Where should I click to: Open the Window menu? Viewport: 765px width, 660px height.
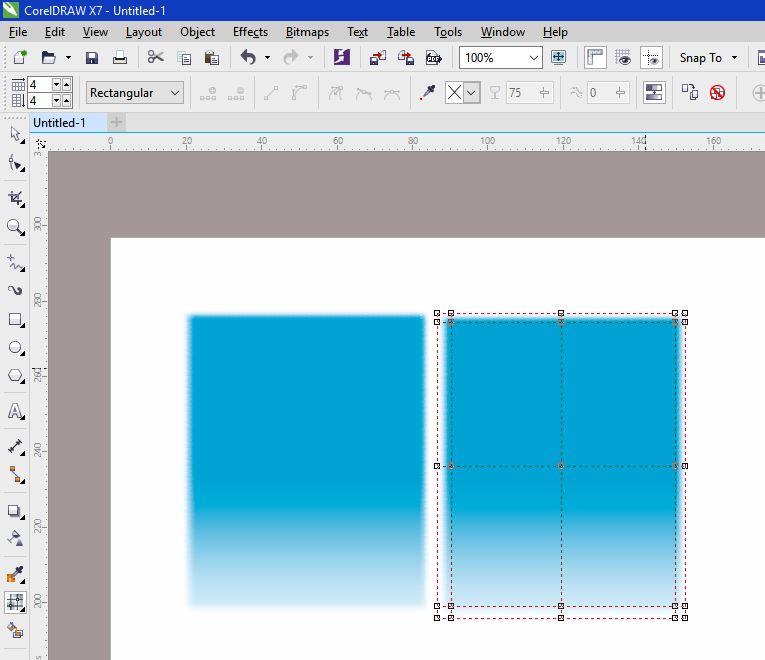coord(503,32)
